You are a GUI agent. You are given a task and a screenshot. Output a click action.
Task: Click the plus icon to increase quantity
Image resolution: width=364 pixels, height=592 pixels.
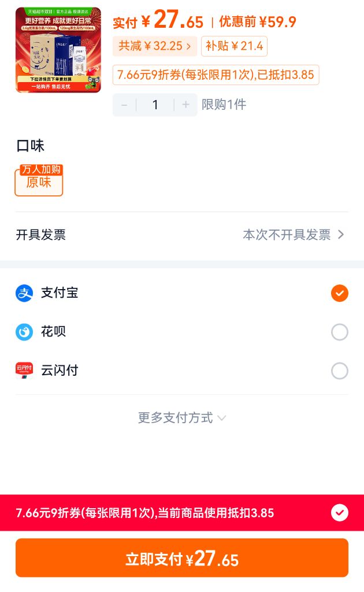pyautogui.click(x=185, y=105)
